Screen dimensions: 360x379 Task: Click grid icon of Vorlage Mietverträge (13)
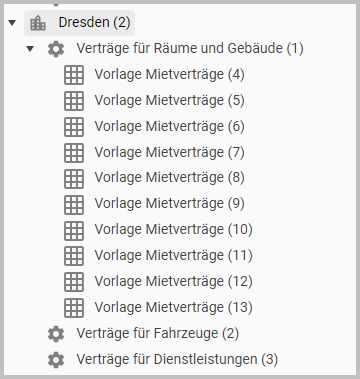click(x=74, y=308)
